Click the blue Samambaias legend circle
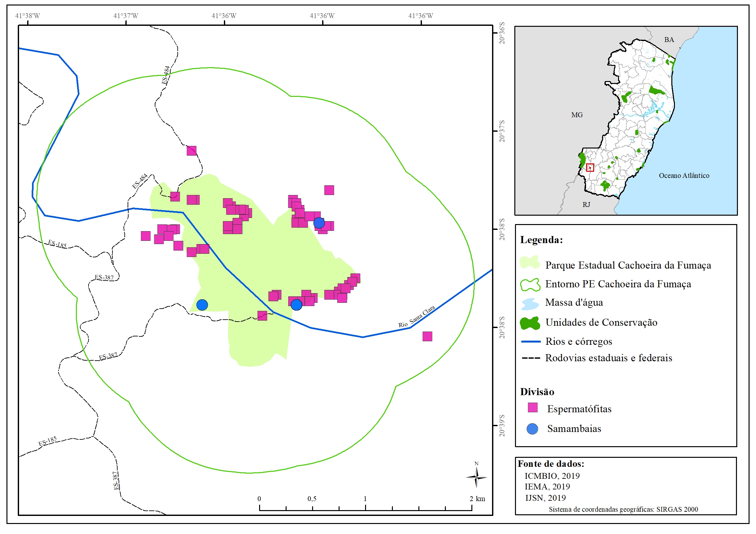This screenshot has width=756, height=534. pos(532,429)
